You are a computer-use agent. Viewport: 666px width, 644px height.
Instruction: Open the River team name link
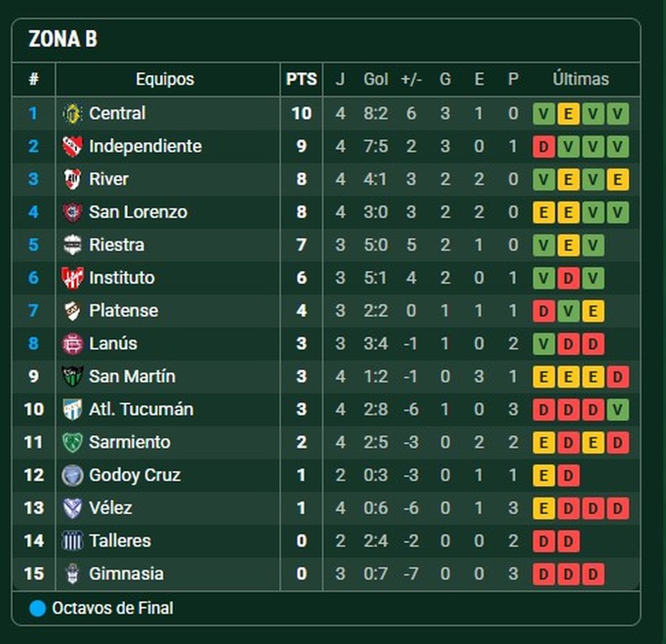109,179
